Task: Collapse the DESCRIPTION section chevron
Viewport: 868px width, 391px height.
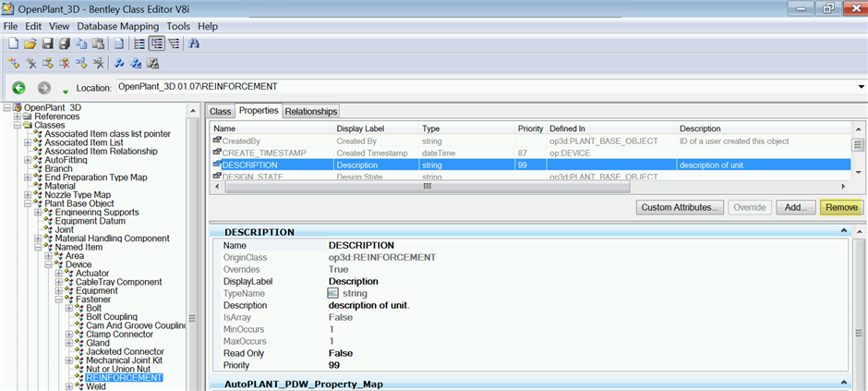Action: click(844, 231)
